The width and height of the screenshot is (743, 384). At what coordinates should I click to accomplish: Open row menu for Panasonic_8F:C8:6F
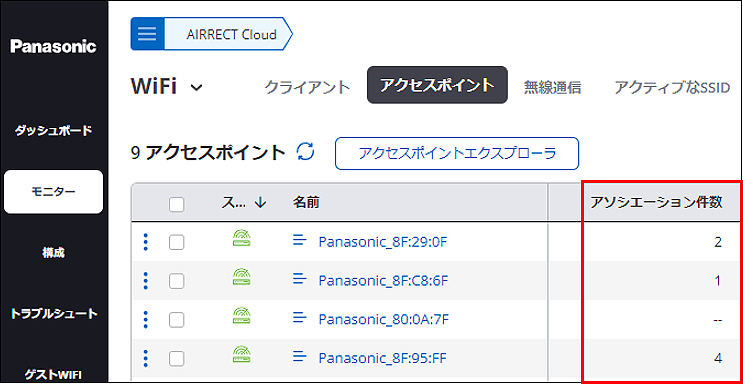146,281
